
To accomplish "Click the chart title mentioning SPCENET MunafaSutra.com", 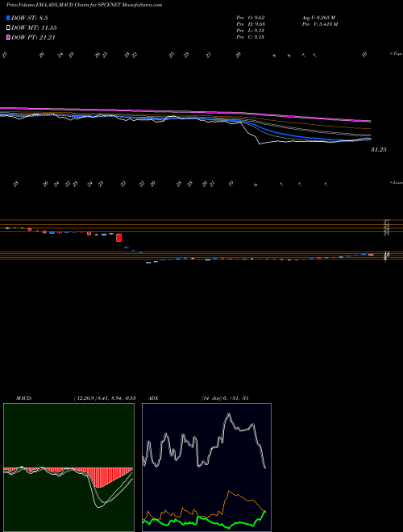I will pyautogui.click(x=84, y=5).
